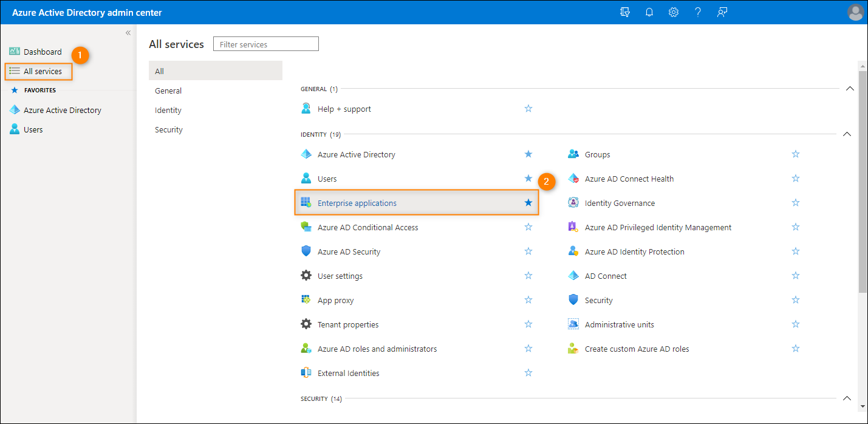This screenshot has height=424, width=868.
Task: Click the Azure AD roles and administrators icon
Action: pos(306,349)
